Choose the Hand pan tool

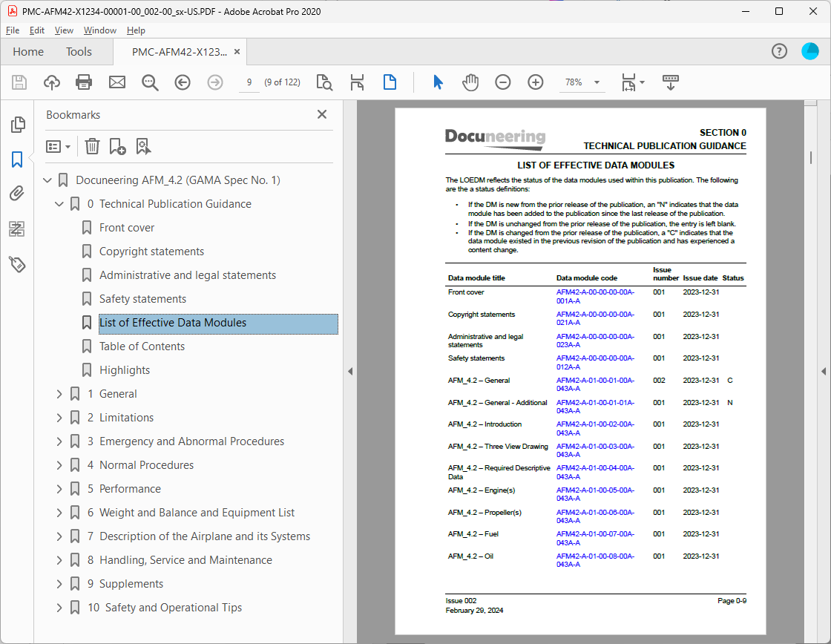[x=470, y=82]
